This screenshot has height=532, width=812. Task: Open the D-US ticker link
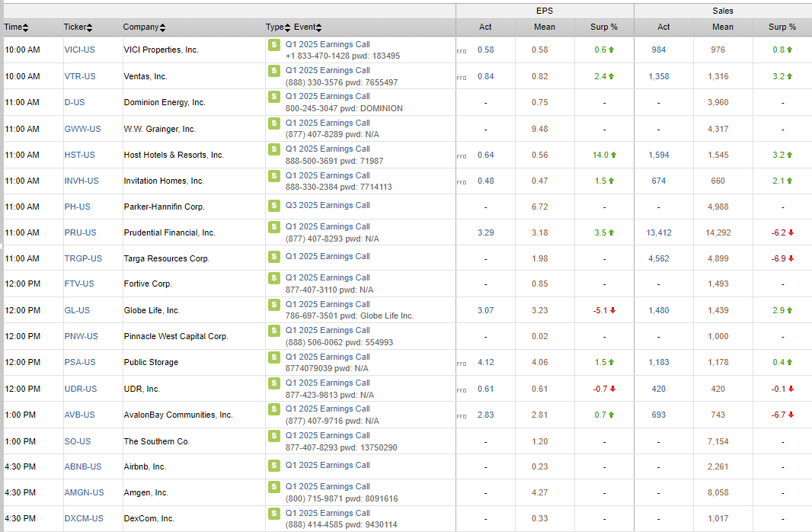(x=75, y=102)
